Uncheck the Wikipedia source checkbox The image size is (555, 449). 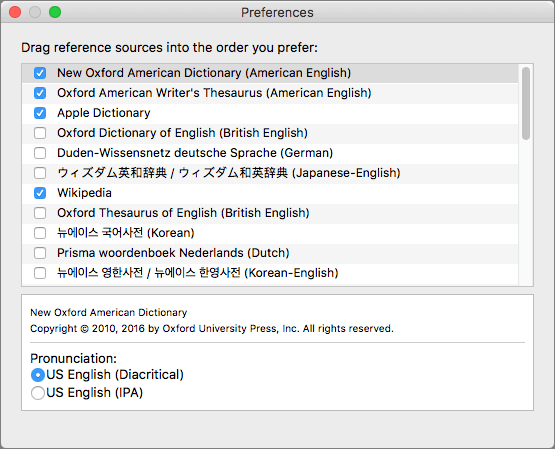click(40, 193)
